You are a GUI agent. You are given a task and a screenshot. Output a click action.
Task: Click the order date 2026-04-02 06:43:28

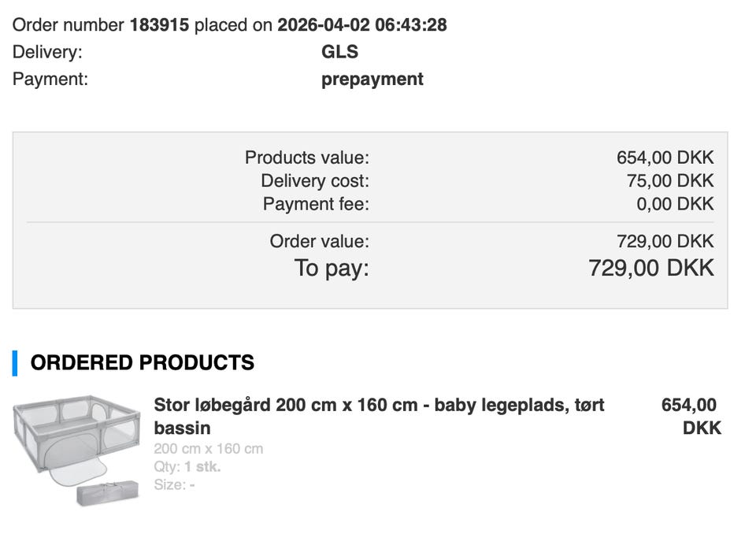pyautogui.click(x=362, y=25)
